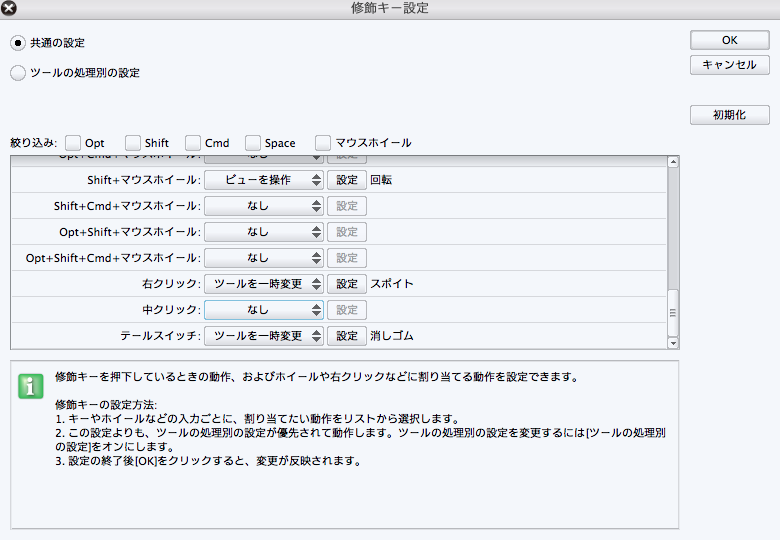Click 設定 button for テールスイッチ row
This screenshot has height=540, width=780.
click(346, 336)
